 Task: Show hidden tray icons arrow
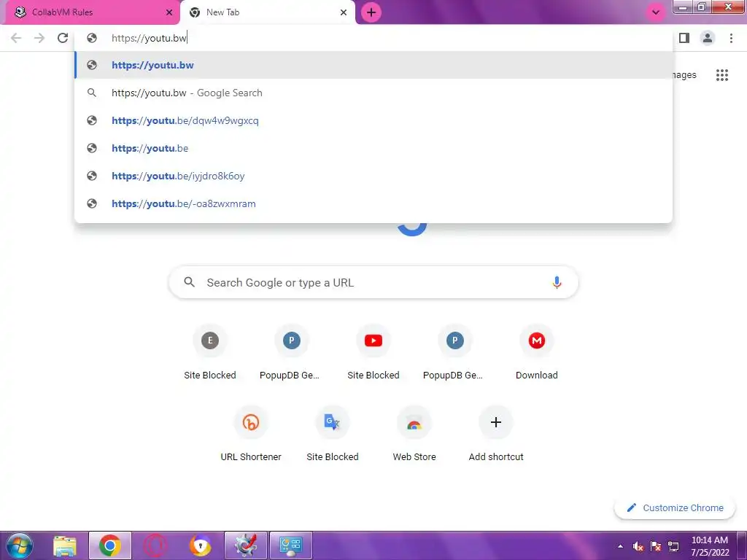[x=620, y=546]
